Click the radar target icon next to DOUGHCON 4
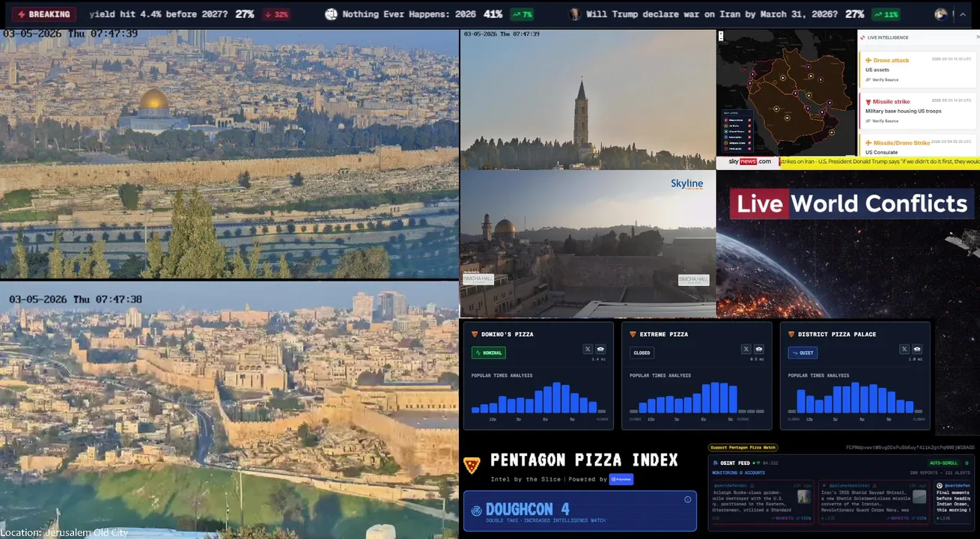Screen dimensions: 980x539 coord(477,511)
